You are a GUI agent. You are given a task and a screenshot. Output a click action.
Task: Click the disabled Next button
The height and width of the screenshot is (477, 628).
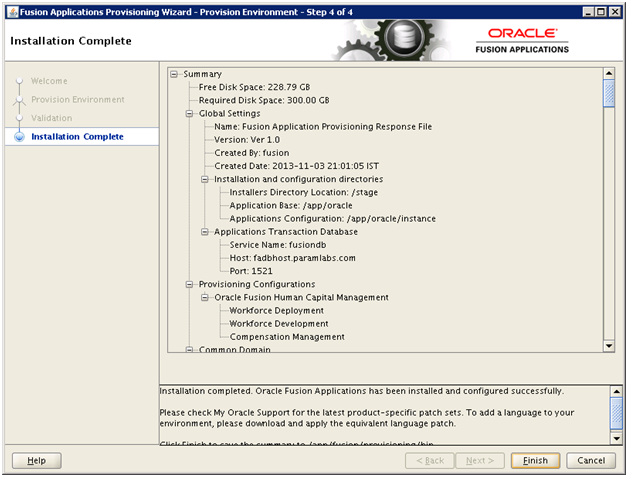[480, 461]
